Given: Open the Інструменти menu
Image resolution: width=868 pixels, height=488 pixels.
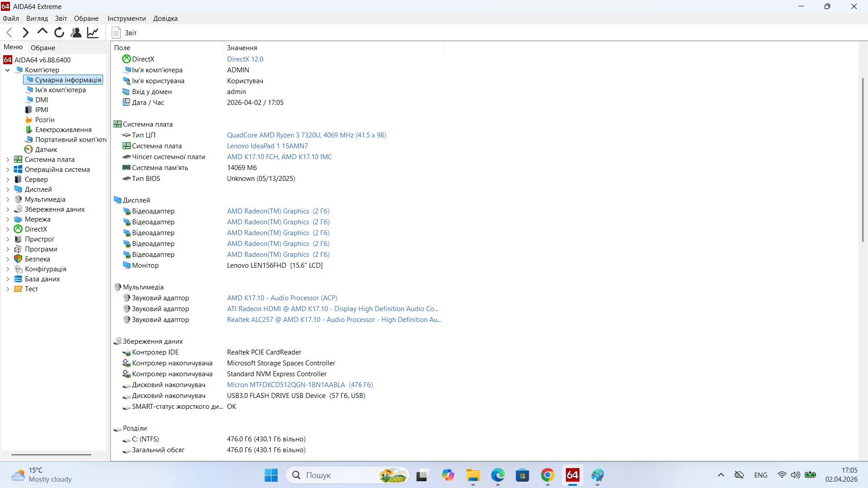Looking at the screenshot, I should (x=126, y=19).
